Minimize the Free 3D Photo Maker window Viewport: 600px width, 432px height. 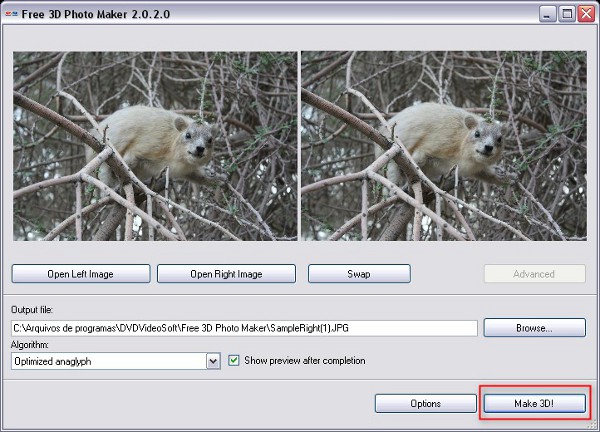(x=547, y=14)
